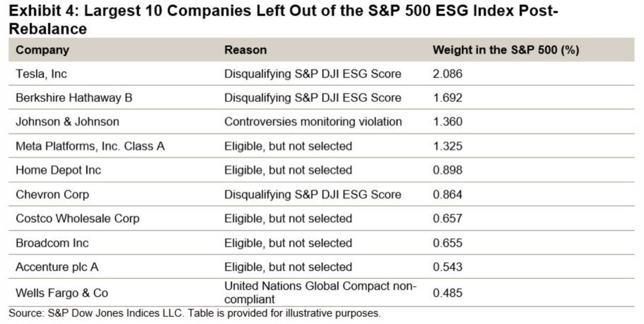Click the Controversies monitoring violation reason
This screenshot has height=324, width=644.
point(313,121)
